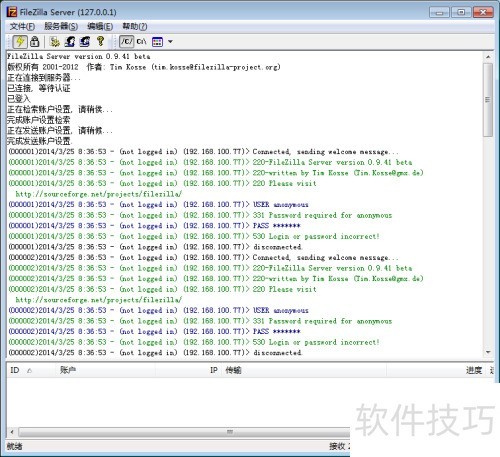Click the '正在连接到服务器...' log line
The image size is (500, 457).
[x=44, y=78]
